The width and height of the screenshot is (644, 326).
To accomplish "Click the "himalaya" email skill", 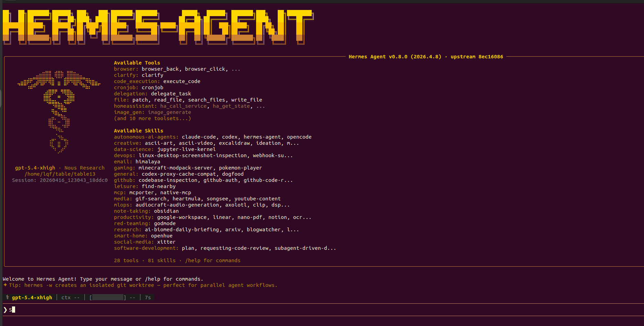I will click(x=148, y=162).
